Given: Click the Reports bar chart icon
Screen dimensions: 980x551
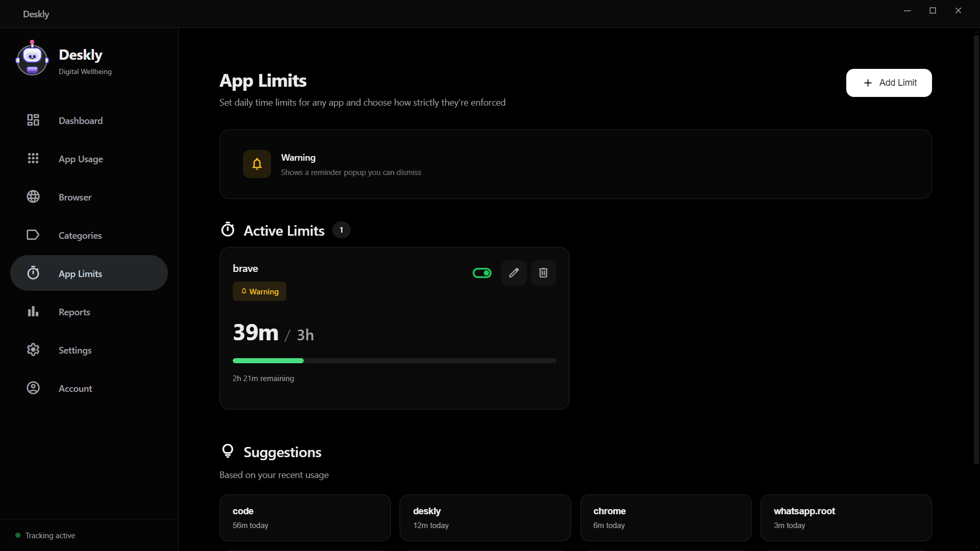Looking at the screenshot, I should pos(33,312).
